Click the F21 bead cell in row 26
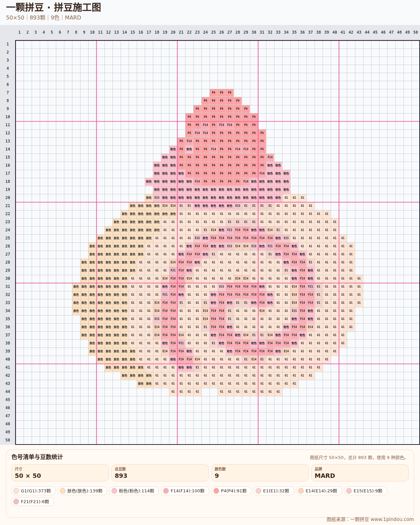 270,246
